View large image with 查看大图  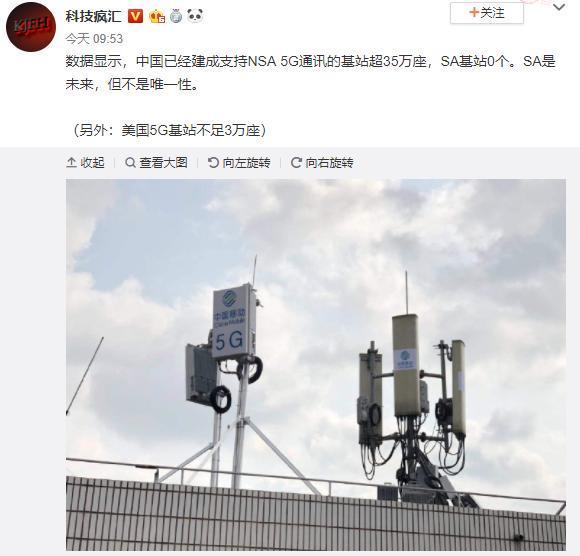point(156,162)
